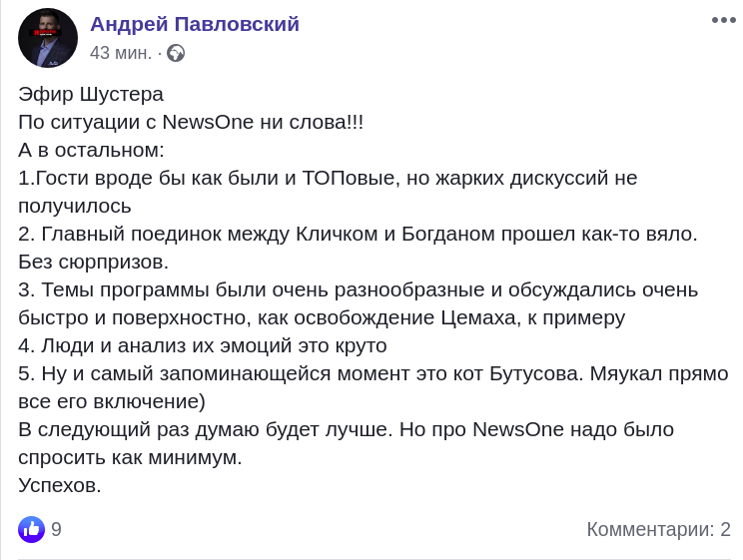This screenshot has width=743, height=560.
Task: Click point 1 about ТОПовые guests
Action: point(328,179)
